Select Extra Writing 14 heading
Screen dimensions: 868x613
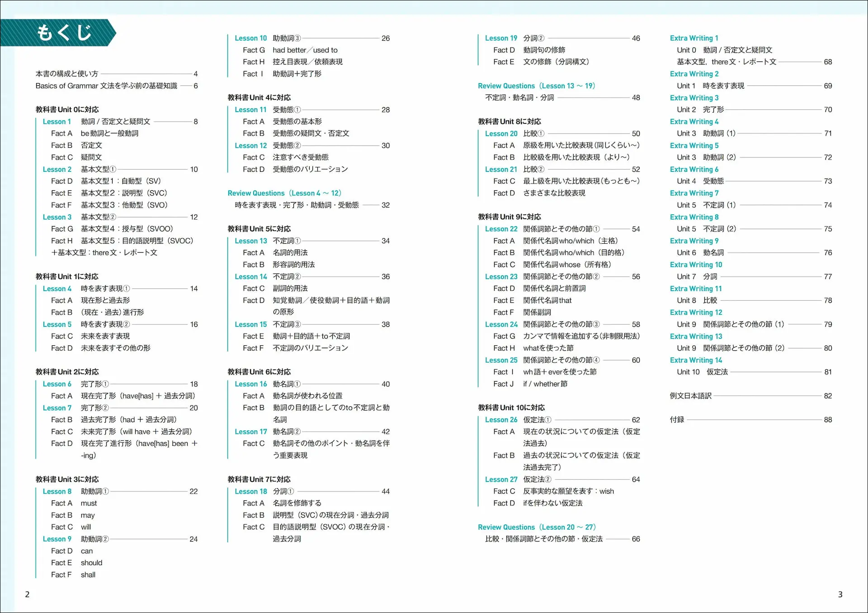(696, 360)
